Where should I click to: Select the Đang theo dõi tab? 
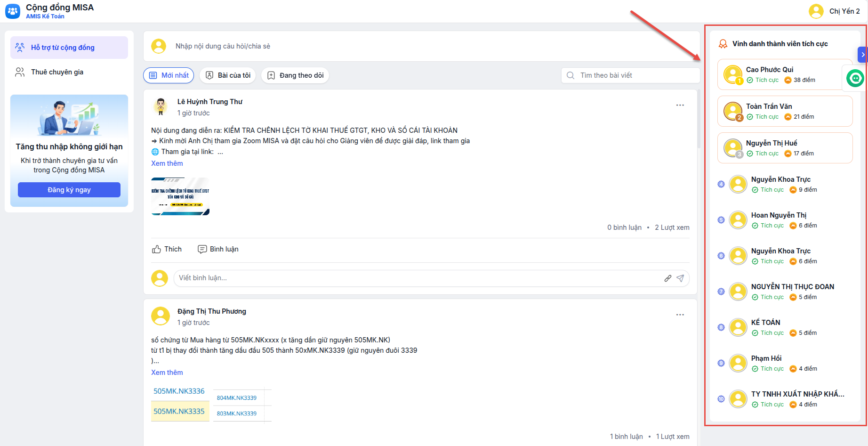[295, 75]
